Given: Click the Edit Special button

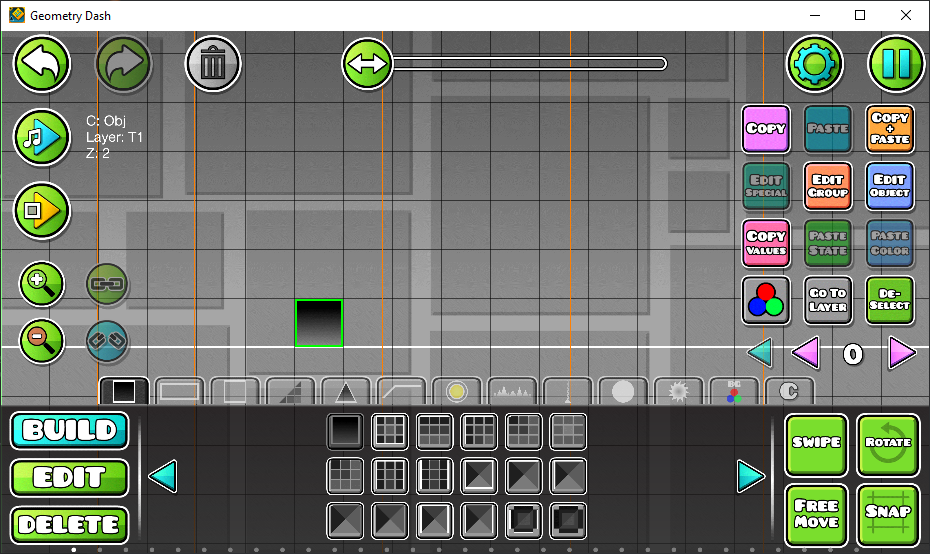Looking at the screenshot, I should pyautogui.click(x=766, y=186).
